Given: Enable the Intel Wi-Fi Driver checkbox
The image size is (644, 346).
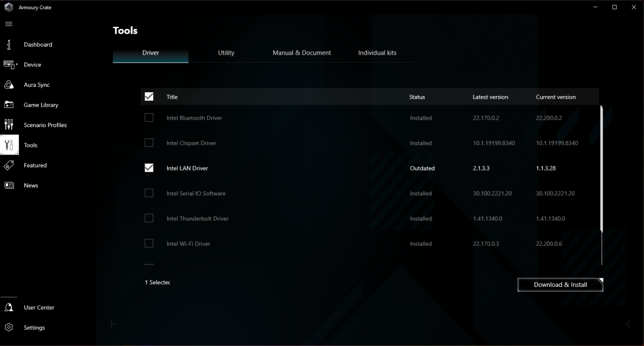Looking at the screenshot, I should click(149, 244).
